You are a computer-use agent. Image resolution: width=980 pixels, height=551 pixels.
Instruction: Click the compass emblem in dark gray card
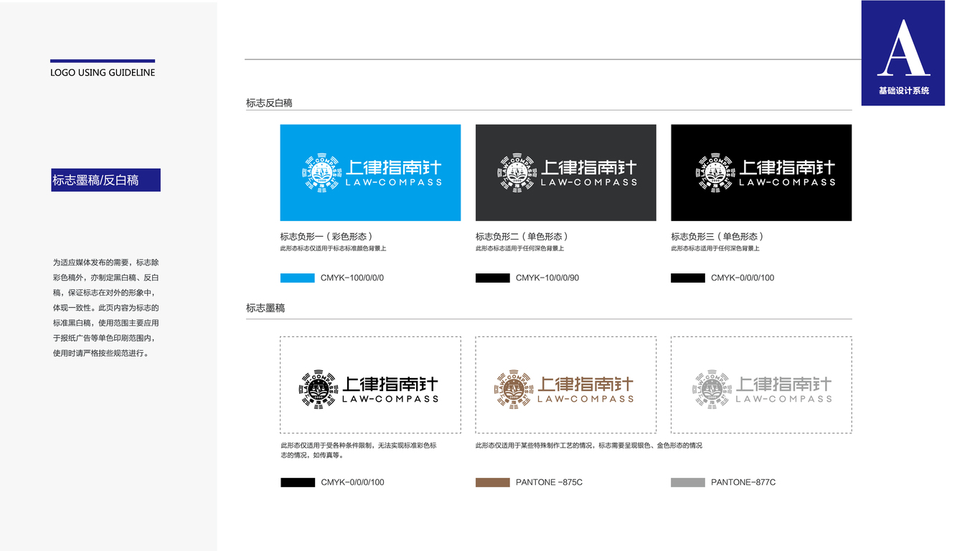click(516, 172)
